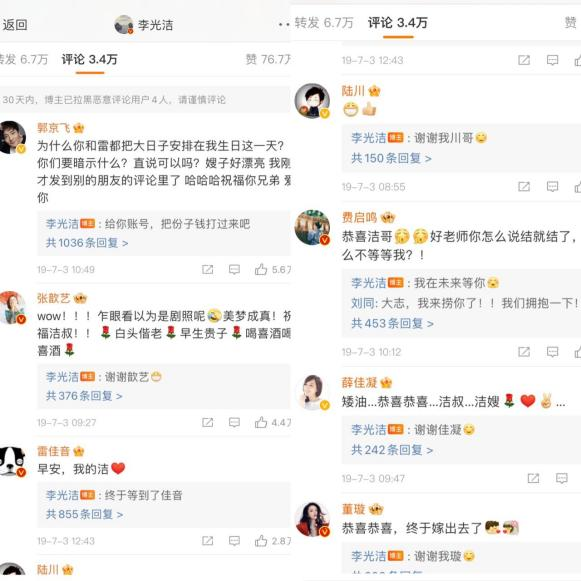
Task: Tap the like icon on 郭京飞's comment
Action: click(261, 269)
